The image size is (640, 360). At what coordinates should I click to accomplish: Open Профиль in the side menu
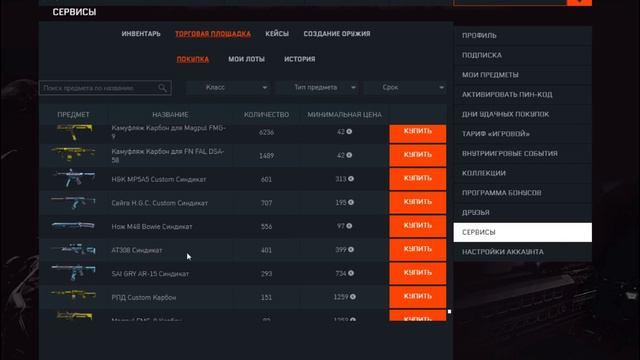(522, 36)
